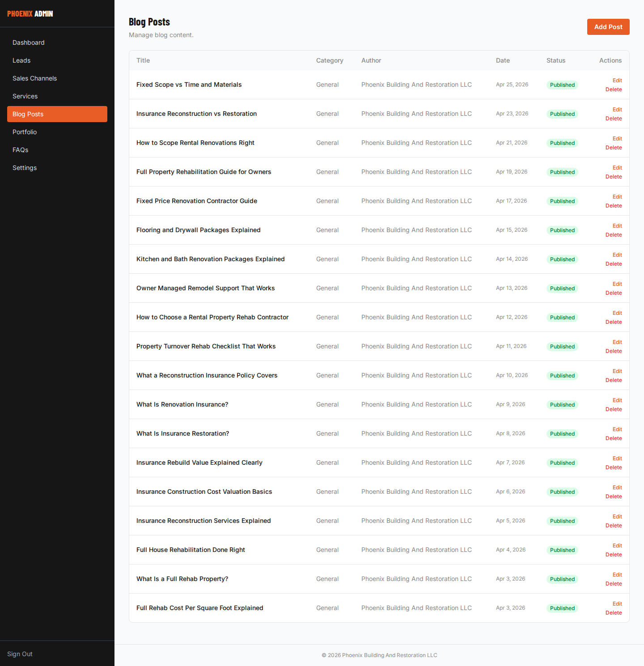This screenshot has height=666, width=644.
Task: Click the Author column header
Action: (371, 60)
